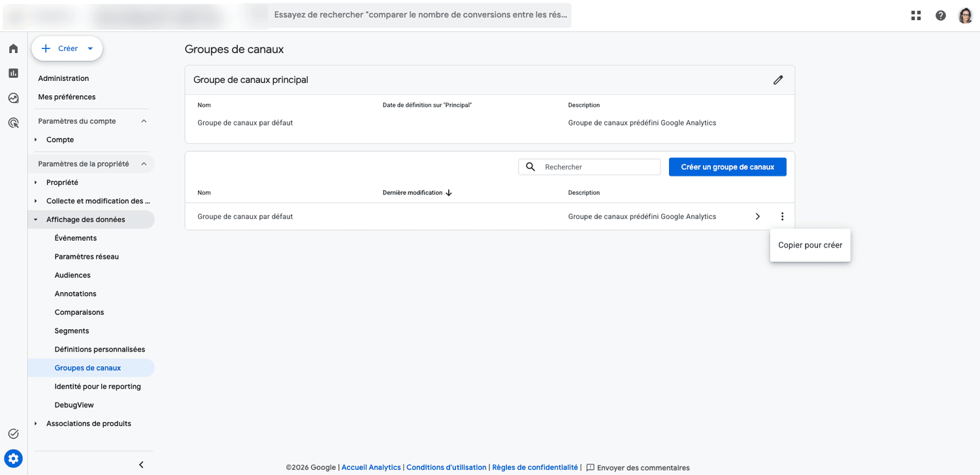980x475 pixels.
Task: Click the checkmark icon above the gear
Action: [x=13, y=434]
